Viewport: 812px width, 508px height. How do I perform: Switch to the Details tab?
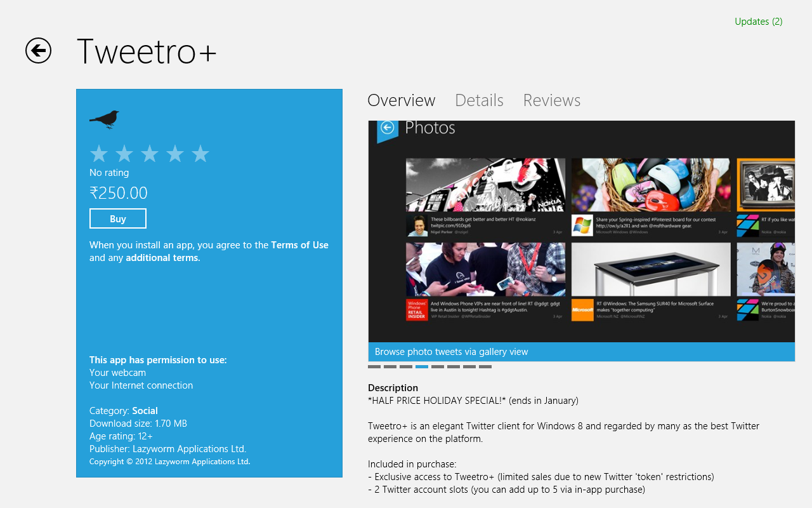(479, 100)
